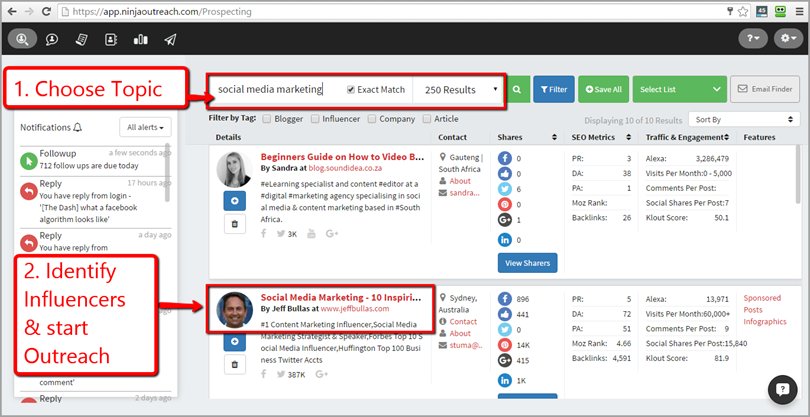
Task: Open the contacts address-book icon in nav
Action: 111,39
